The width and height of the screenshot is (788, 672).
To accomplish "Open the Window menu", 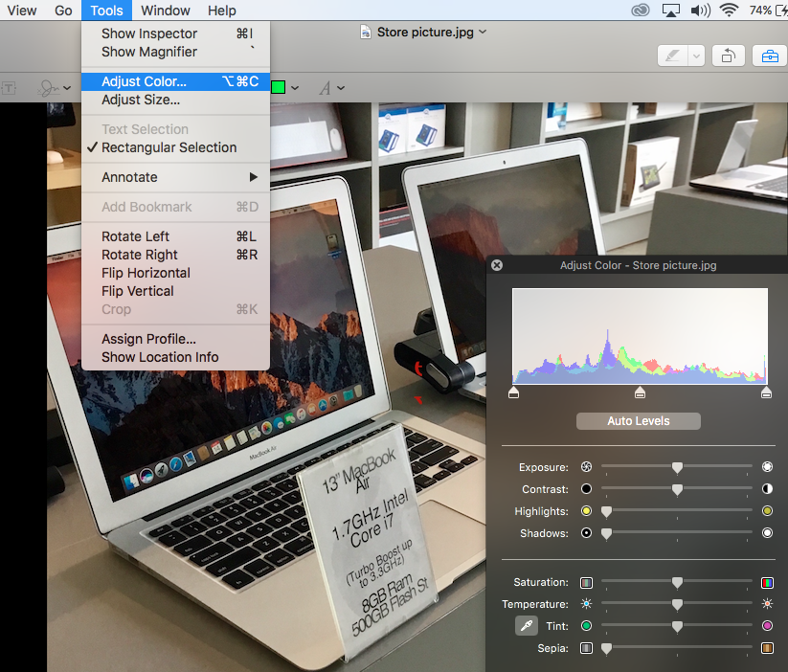I will coord(166,11).
